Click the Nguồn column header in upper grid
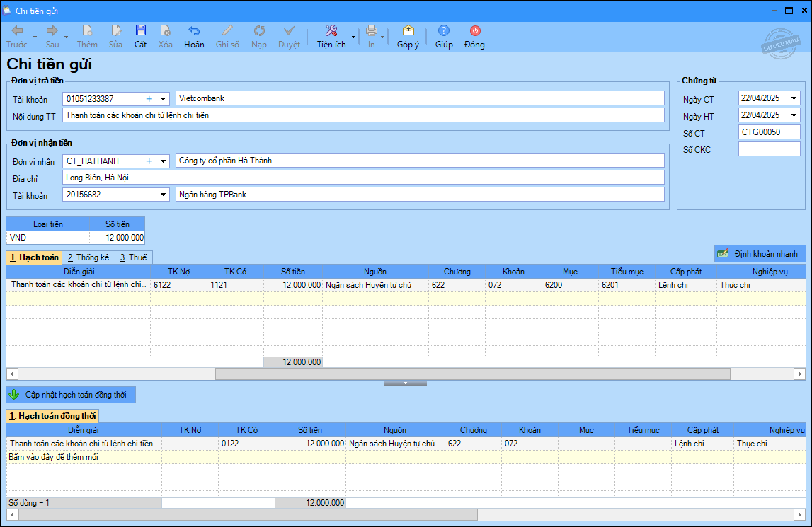 coord(375,271)
